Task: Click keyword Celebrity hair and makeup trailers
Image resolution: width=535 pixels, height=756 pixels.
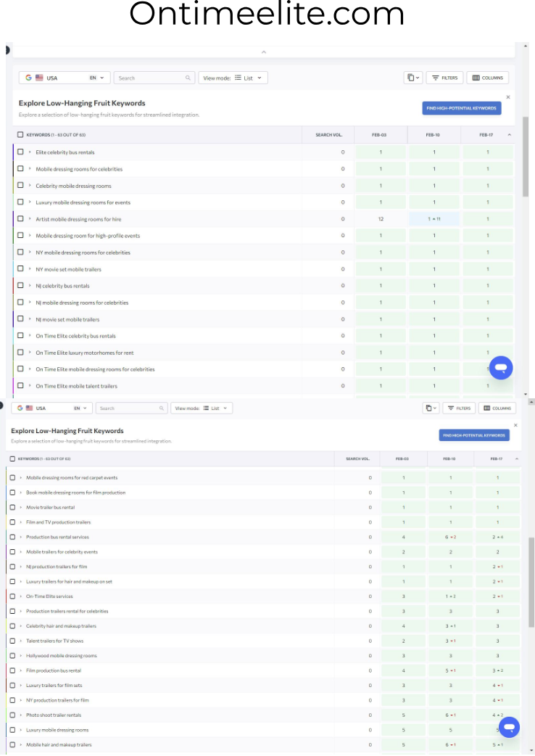Action: tap(61, 626)
